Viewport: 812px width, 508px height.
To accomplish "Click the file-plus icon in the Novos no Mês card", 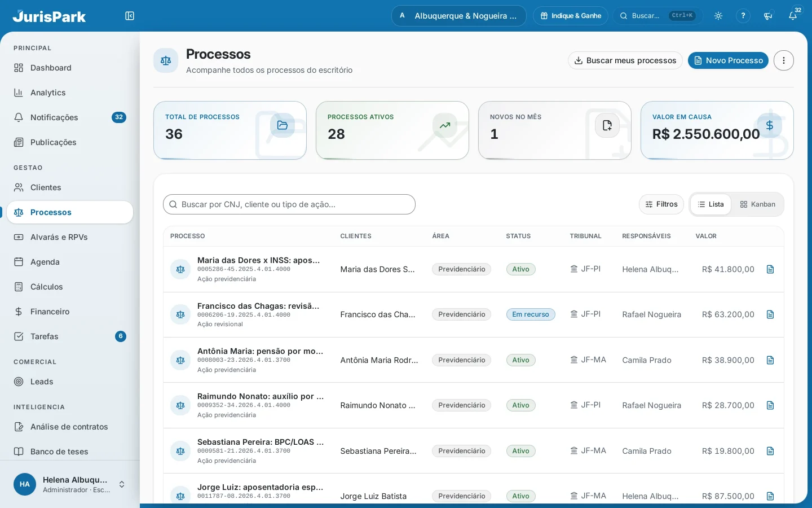I will [607, 125].
